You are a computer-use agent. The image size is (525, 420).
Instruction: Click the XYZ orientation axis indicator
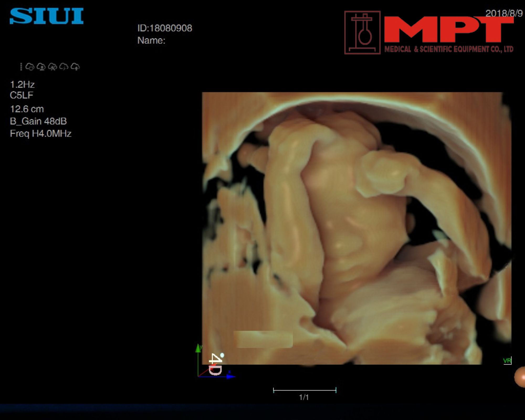(215, 361)
